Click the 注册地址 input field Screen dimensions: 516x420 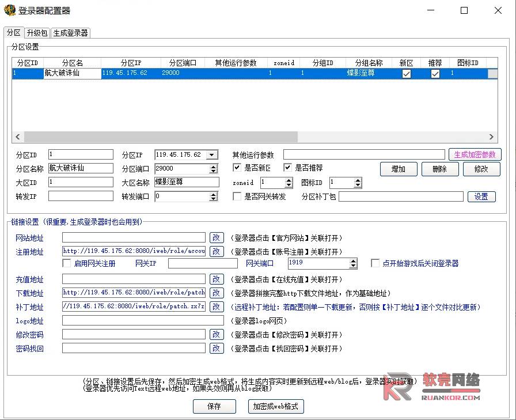[134, 251]
